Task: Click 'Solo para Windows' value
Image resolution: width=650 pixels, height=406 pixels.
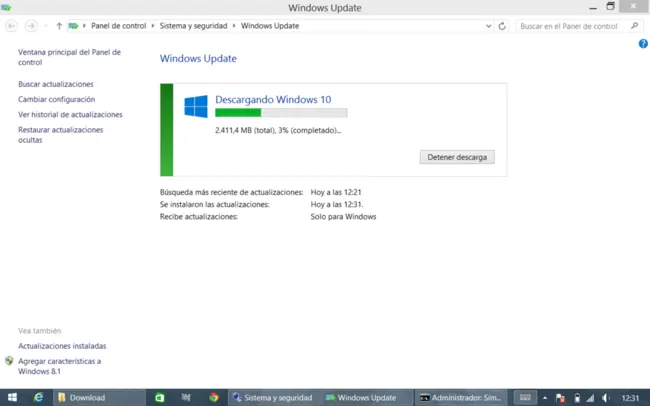Action: [x=343, y=217]
